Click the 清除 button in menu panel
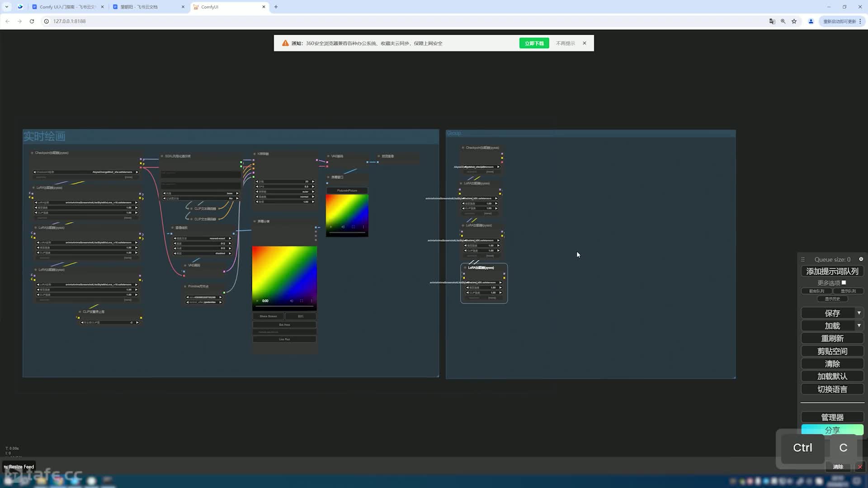The width and height of the screenshot is (868, 488). [x=832, y=363]
